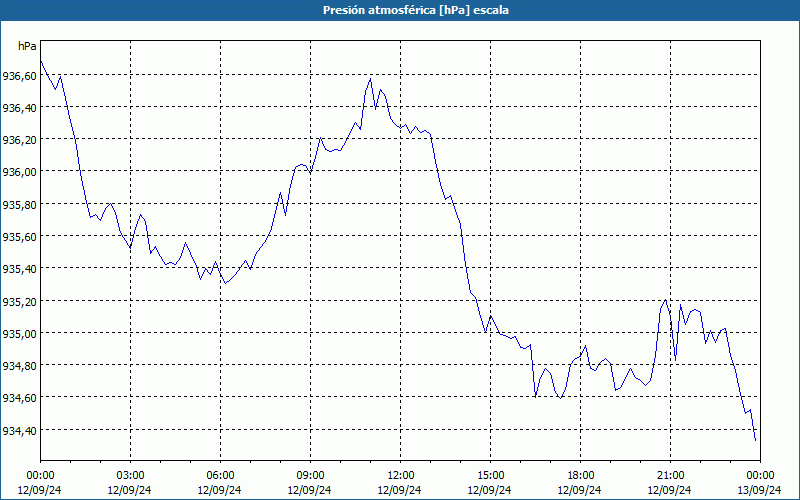Click the 936,40 y-axis value

[x=19, y=108]
